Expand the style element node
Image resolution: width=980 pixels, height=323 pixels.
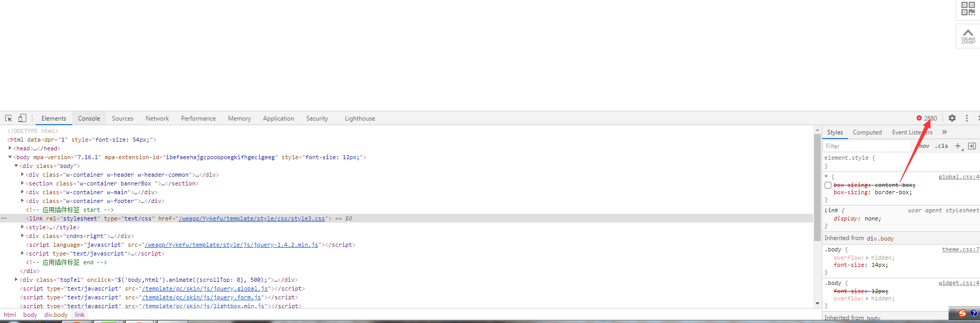pos(22,227)
